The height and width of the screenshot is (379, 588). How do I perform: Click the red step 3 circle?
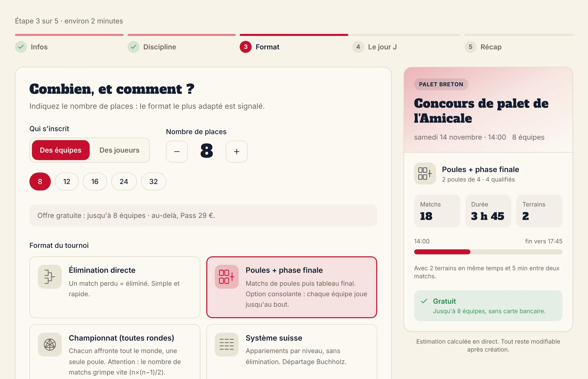pos(246,47)
